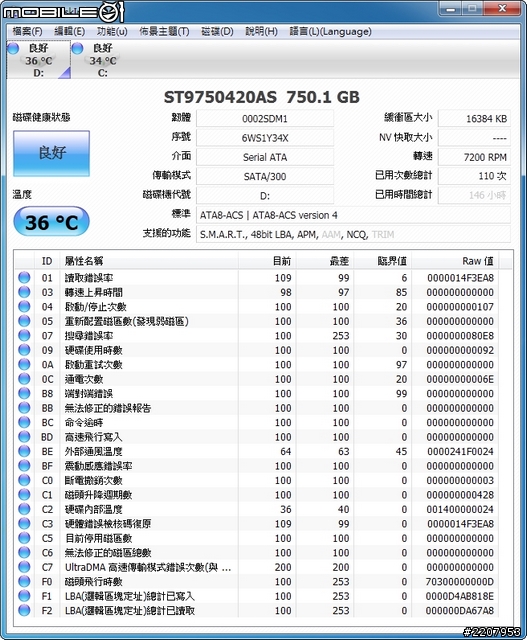Screen dimensions: 527x640
Task: Click status orb for attribute C2 row
Action: [x=24, y=509]
